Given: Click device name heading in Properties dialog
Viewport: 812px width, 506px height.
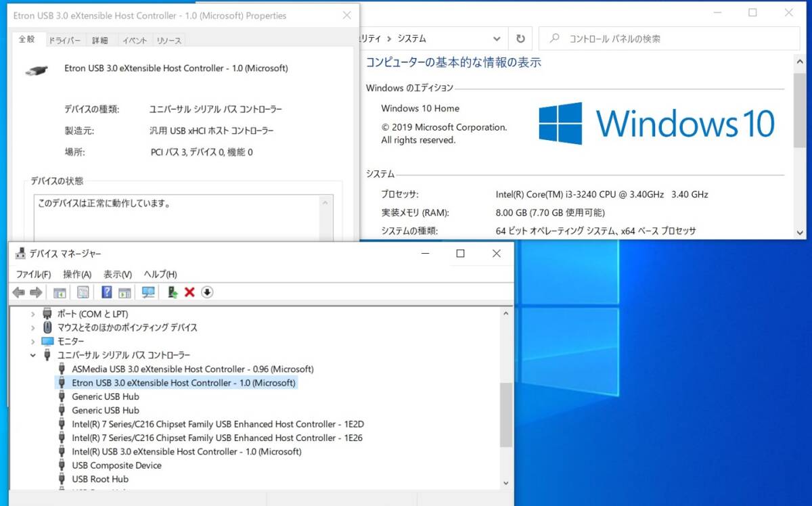Looking at the screenshot, I should (176, 68).
